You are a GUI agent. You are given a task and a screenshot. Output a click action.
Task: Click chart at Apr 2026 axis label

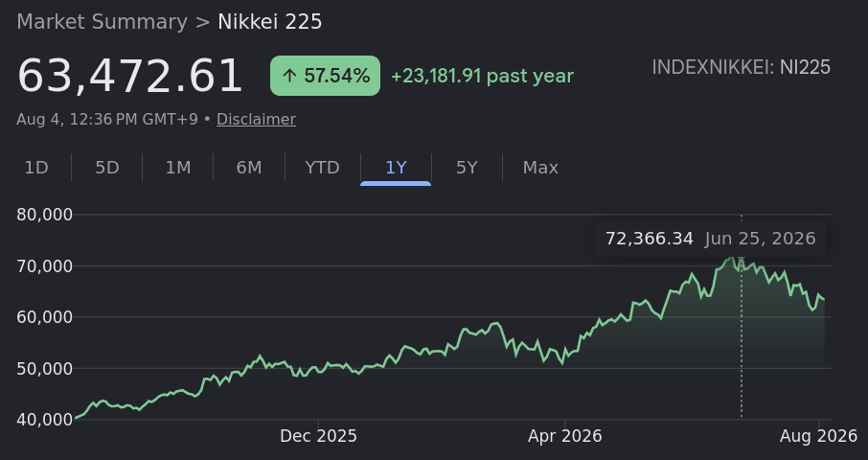(564, 436)
